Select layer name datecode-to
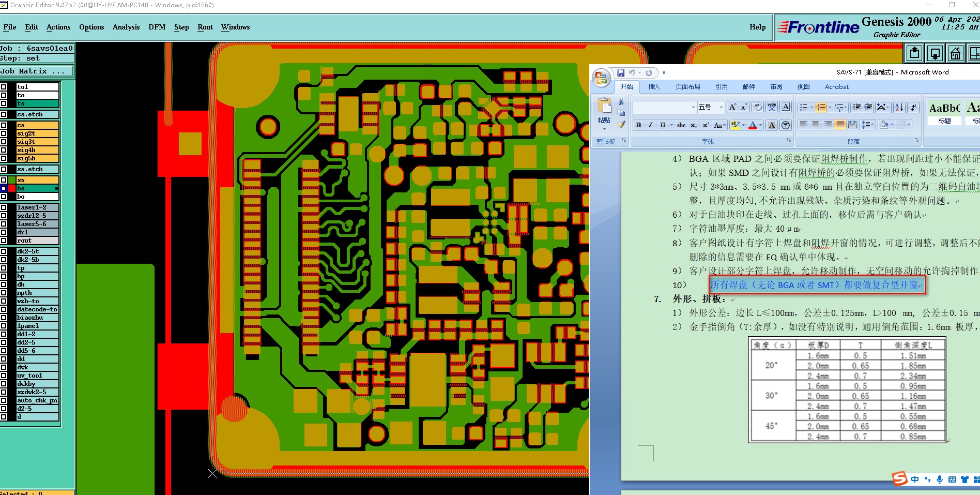Screen dimensions: 980x495 (x=37, y=309)
